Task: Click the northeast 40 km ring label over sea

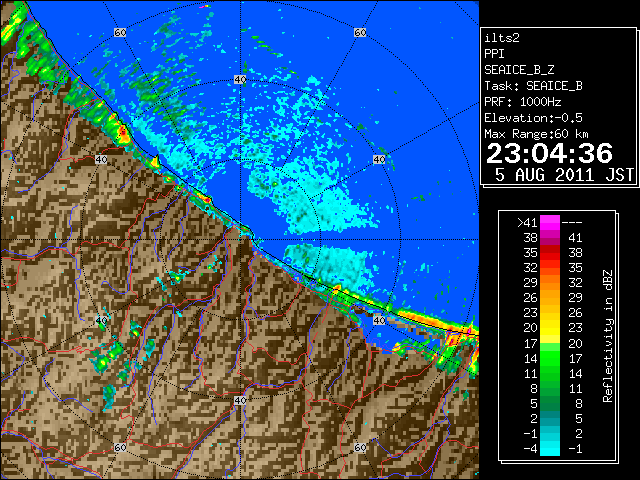Action: coord(379,160)
